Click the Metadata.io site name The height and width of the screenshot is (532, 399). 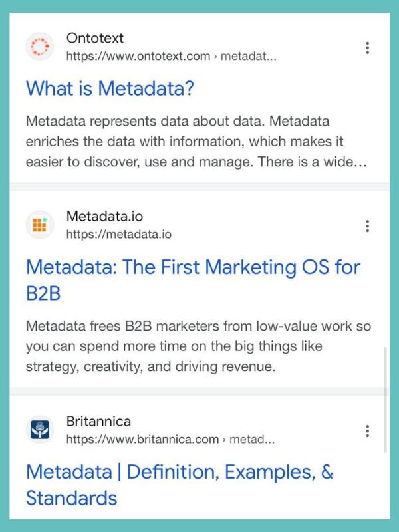[104, 217]
